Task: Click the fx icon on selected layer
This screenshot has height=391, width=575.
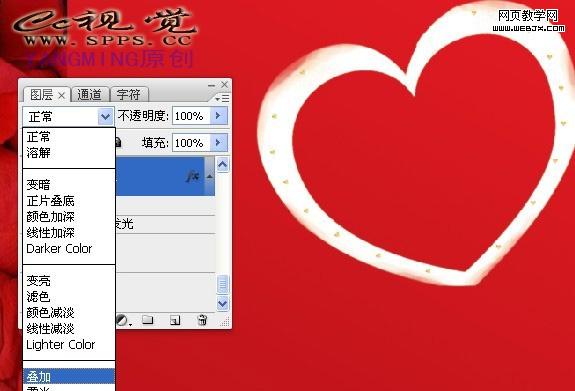Action: (193, 176)
